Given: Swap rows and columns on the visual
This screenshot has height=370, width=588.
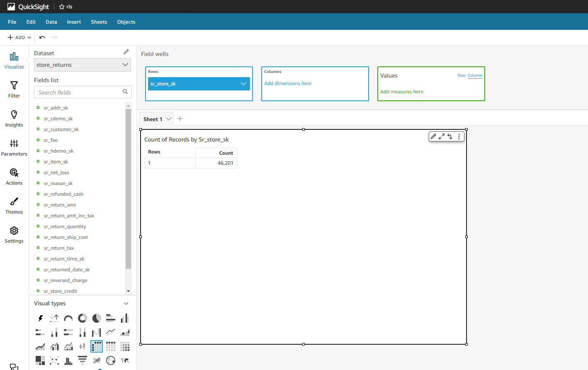Looking at the screenshot, I should 450,136.
